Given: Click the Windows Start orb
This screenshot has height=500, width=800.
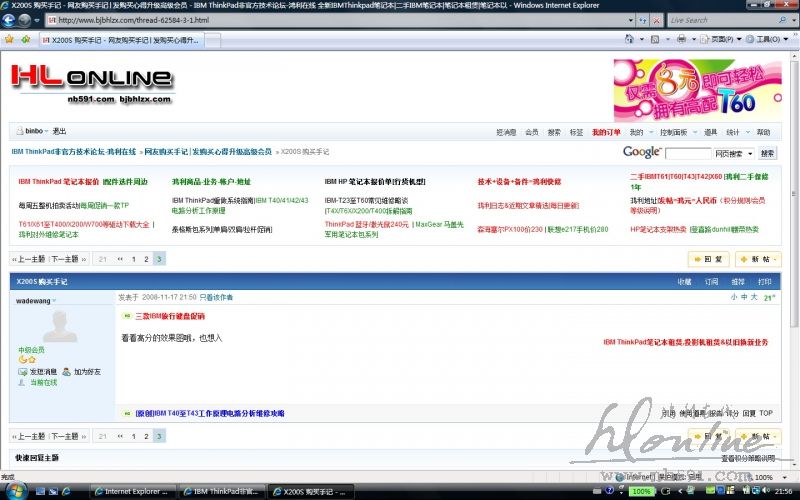Looking at the screenshot, I should (x=11, y=491).
